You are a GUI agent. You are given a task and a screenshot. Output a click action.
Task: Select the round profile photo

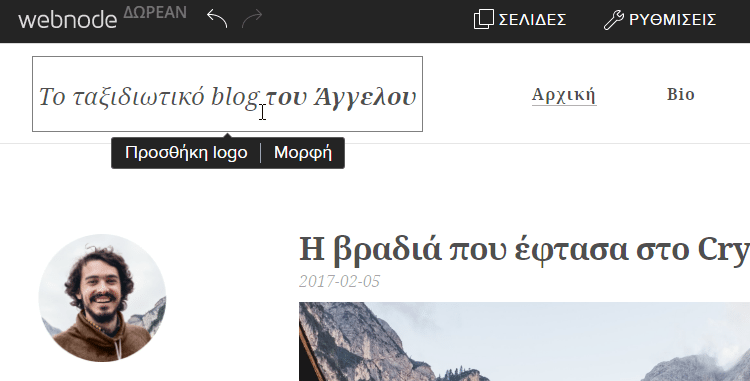(x=102, y=298)
